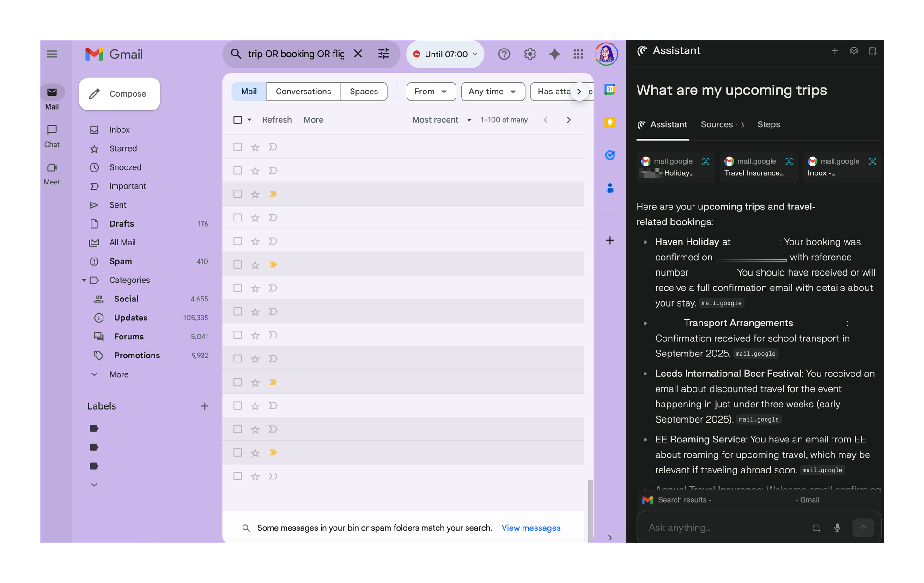924x583 pixels.
Task: Select the fifth email row checkbox
Action: (x=237, y=241)
